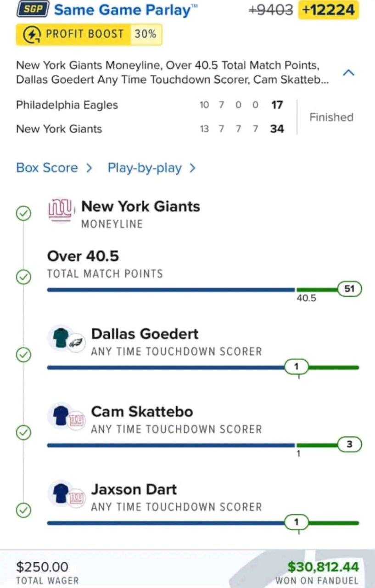
Task: Click the checkmark beside Cam Skattebo leg
Action: [23, 432]
